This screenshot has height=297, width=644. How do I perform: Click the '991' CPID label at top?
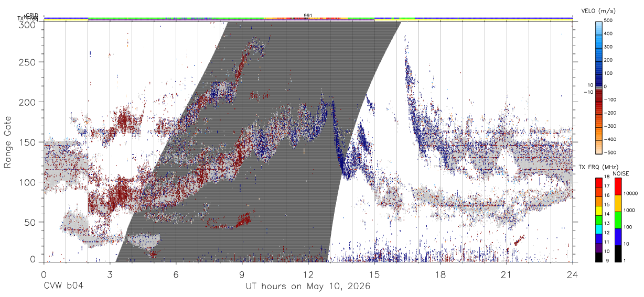[x=308, y=16]
